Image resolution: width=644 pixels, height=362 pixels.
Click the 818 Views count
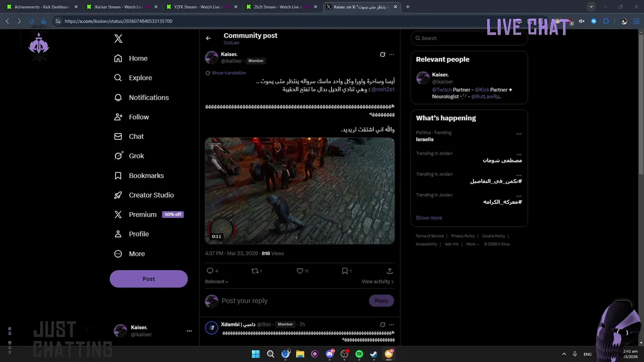pos(273,253)
